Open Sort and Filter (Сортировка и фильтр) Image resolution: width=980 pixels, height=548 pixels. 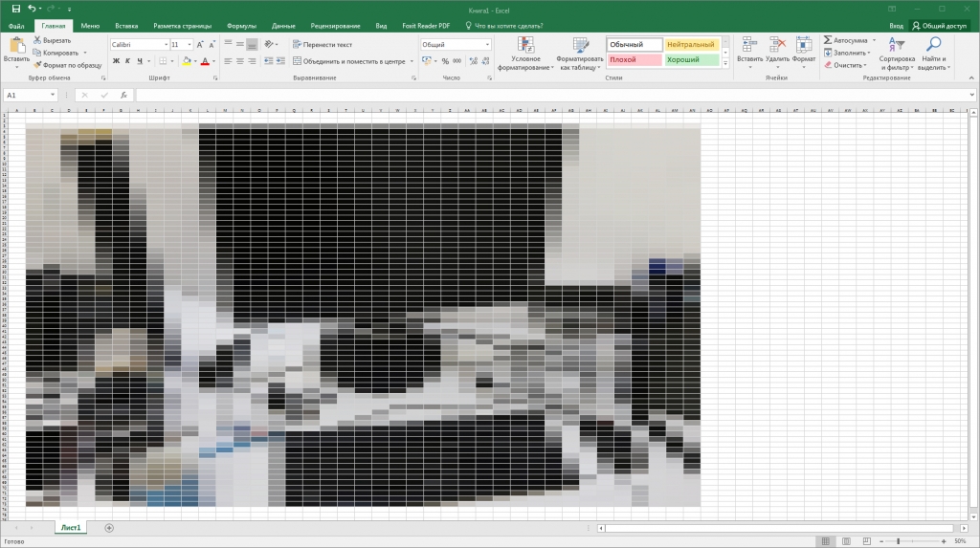coord(897,54)
